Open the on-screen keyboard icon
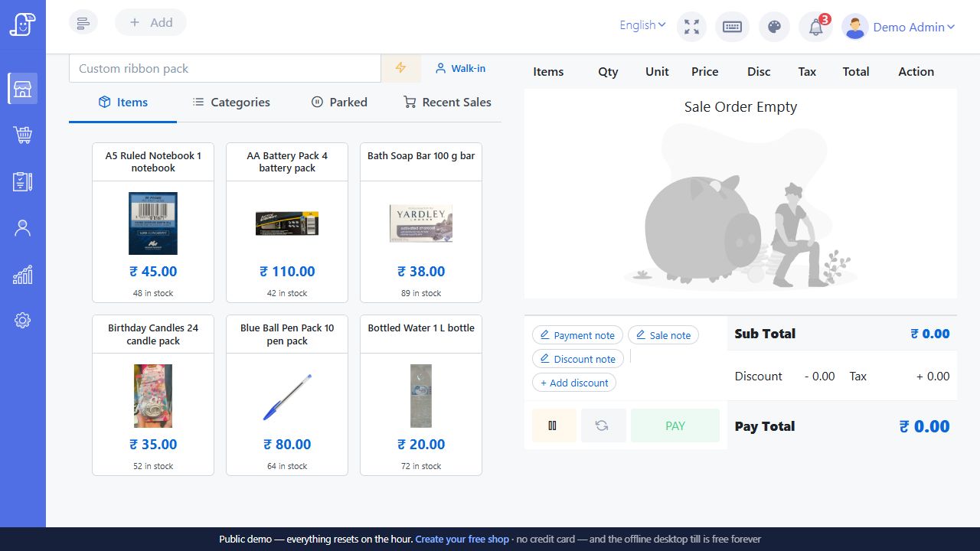 click(732, 27)
